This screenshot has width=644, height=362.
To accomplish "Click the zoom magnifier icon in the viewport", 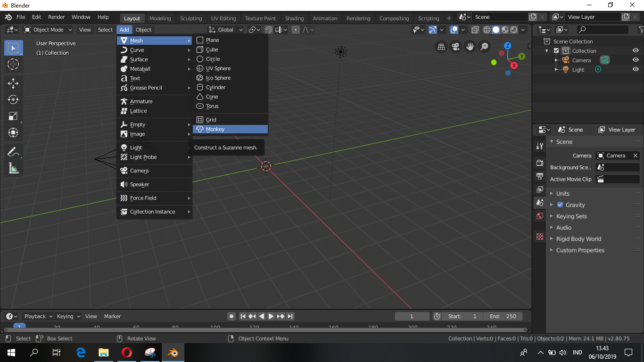I will (x=483, y=47).
